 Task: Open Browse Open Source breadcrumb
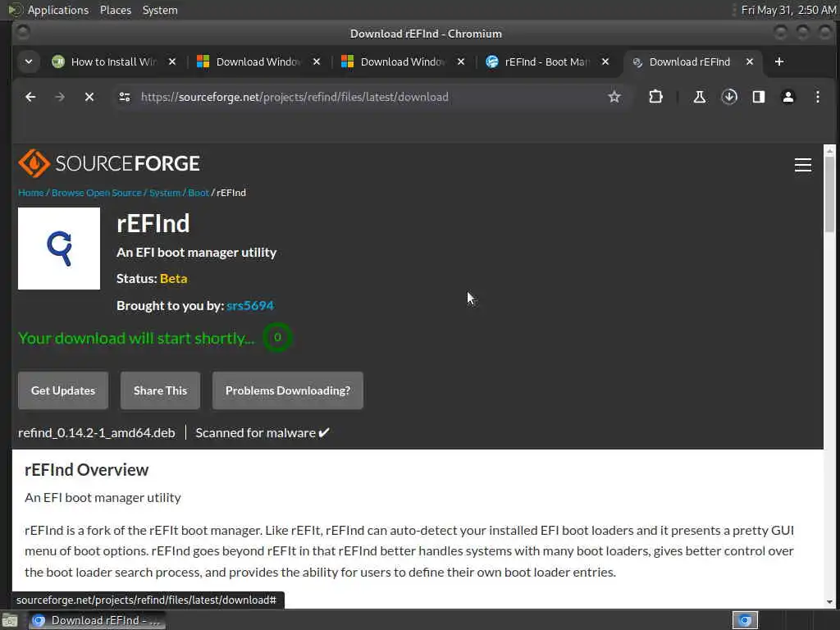tap(97, 193)
